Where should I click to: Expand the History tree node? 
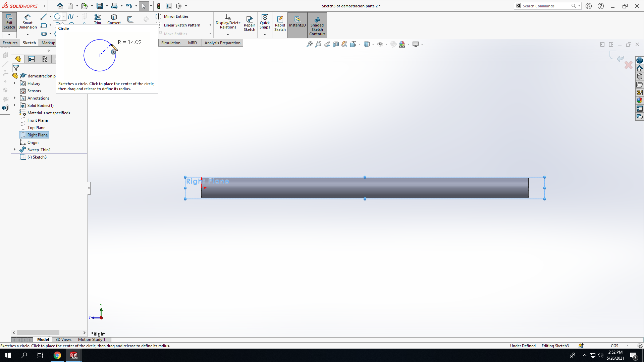point(15,83)
